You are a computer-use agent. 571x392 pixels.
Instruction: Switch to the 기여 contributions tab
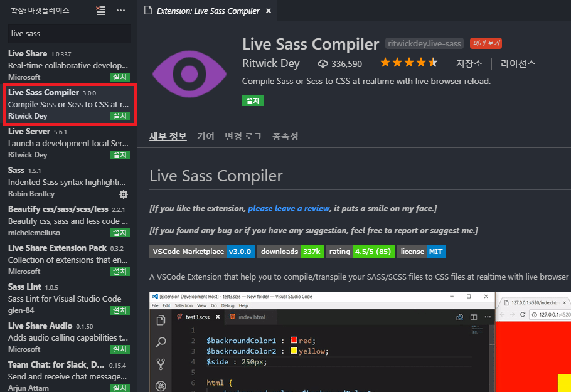(206, 137)
